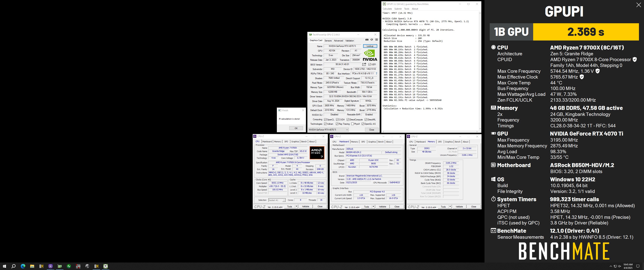This screenshot has width=644, height=270.
Task: Click the binary digits taskbar icon
Action: pyautogui.click(x=78, y=266)
